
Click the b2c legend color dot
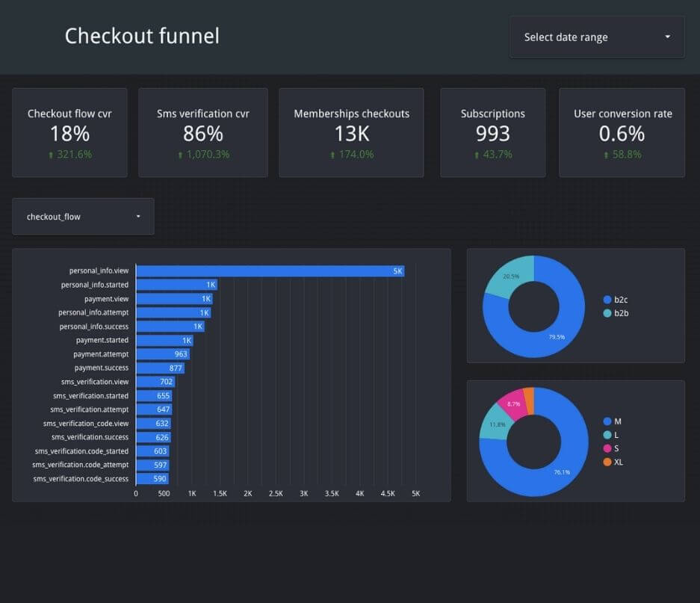(x=607, y=300)
